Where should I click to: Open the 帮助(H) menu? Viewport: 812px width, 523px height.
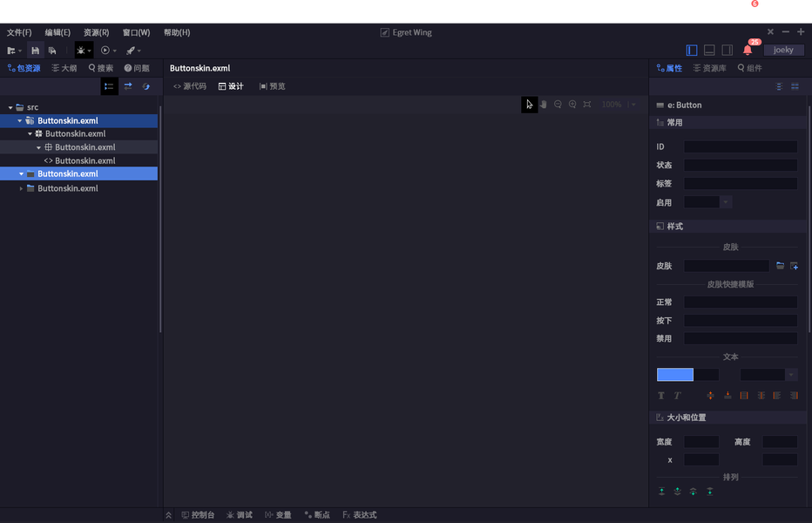pos(177,32)
